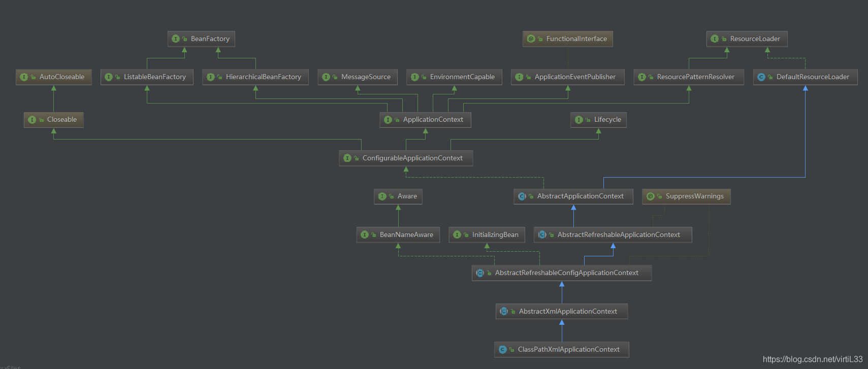Click the HierarchicalBeanFactory interface icon
The height and width of the screenshot is (369, 868).
point(211,77)
